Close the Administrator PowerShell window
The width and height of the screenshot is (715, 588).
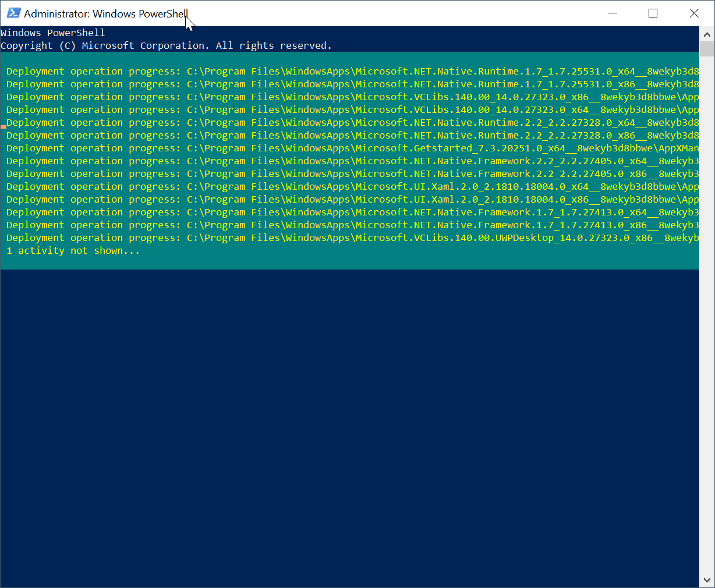pyautogui.click(x=694, y=13)
